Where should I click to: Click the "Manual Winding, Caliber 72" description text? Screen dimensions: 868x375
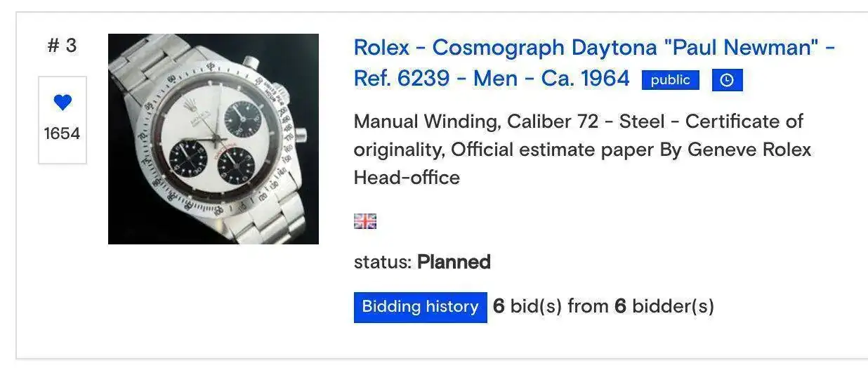(476, 121)
